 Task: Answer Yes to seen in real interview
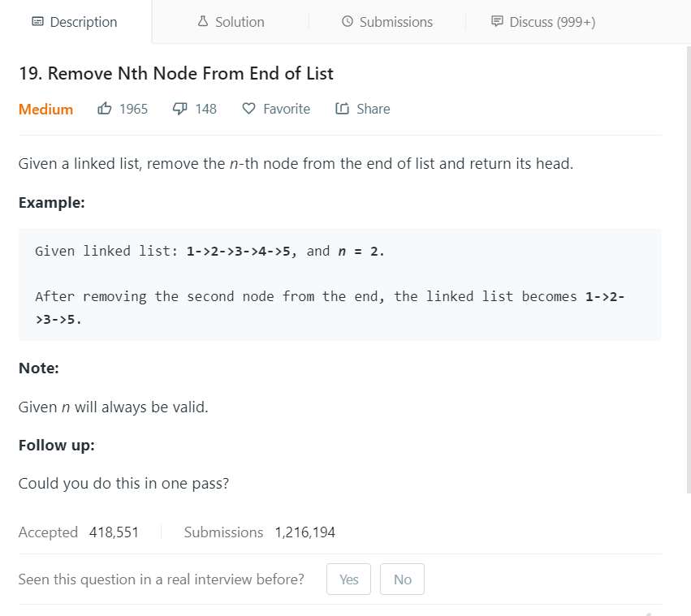pyautogui.click(x=349, y=579)
